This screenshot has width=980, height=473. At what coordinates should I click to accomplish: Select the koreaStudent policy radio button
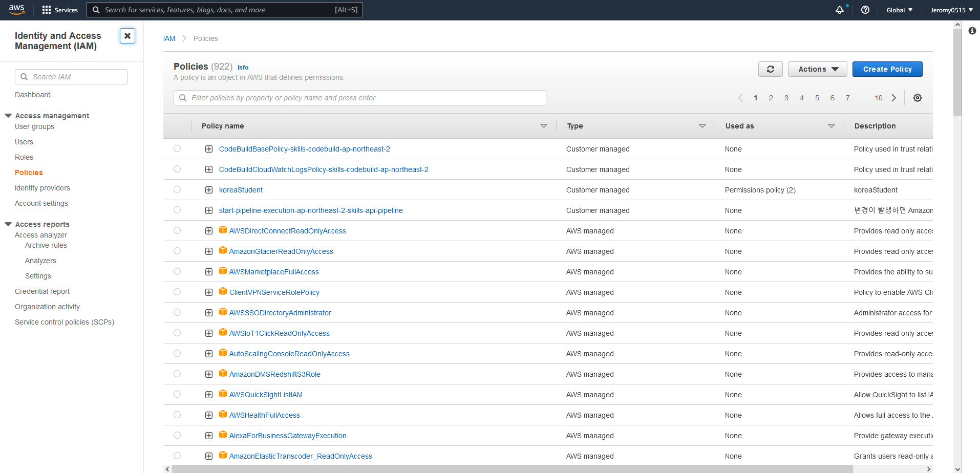click(x=177, y=189)
